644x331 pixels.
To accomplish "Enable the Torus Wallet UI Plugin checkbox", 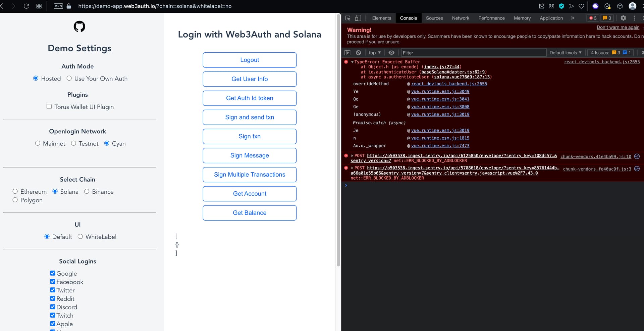I will click(x=49, y=106).
